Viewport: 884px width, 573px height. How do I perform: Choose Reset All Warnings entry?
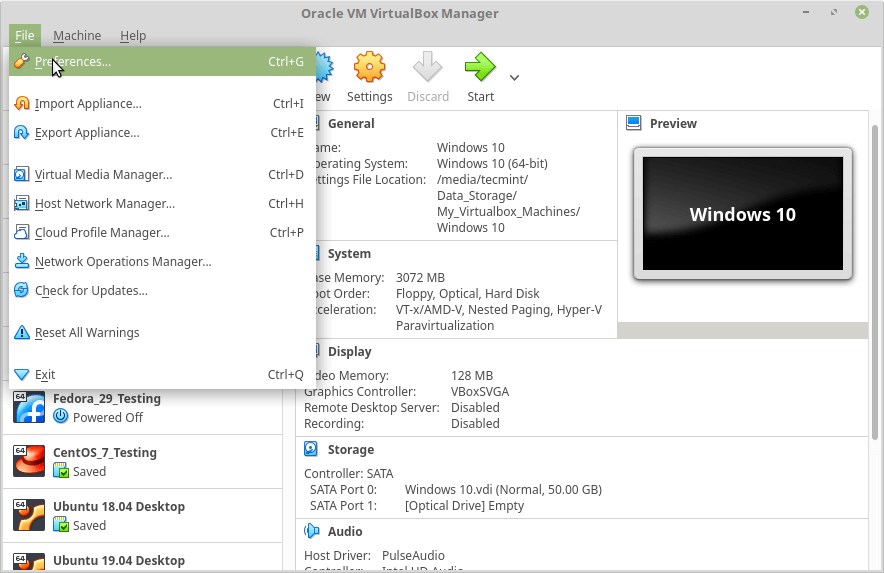click(87, 333)
